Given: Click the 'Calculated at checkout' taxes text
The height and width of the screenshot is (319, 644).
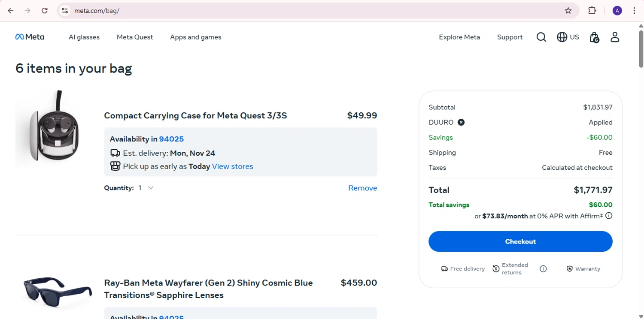Looking at the screenshot, I should coord(577,168).
